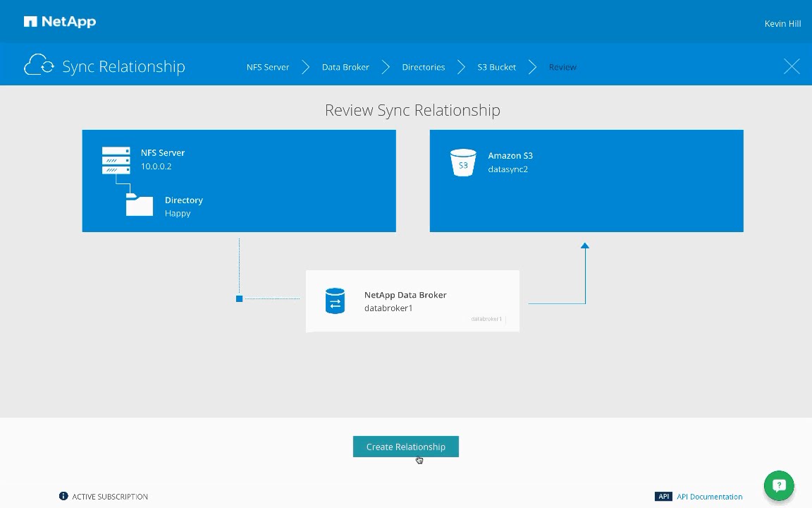Click the Happy directory folder icon
The image size is (812, 508).
coord(140,205)
